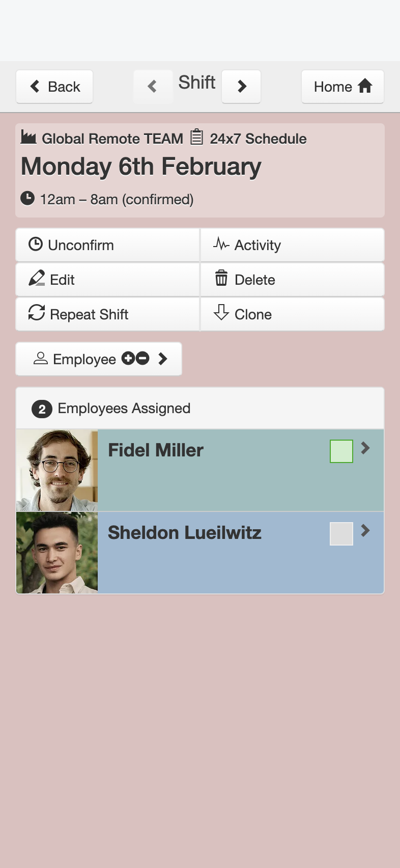Image resolution: width=400 pixels, height=868 pixels.
Task: Click the minus icon on Employee button
Action: (x=142, y=359)
